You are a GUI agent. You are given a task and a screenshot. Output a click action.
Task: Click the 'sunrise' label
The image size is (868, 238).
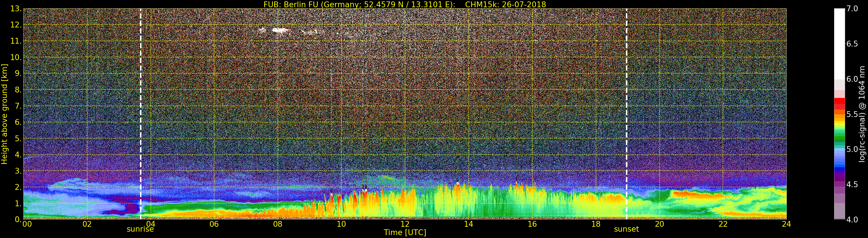140,229
